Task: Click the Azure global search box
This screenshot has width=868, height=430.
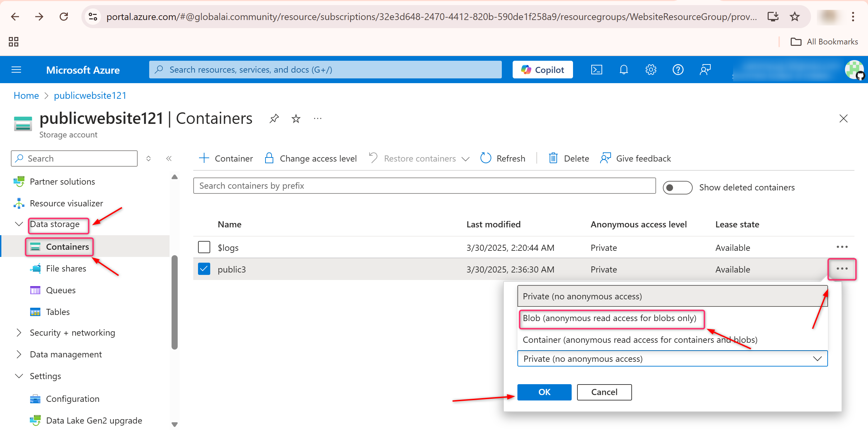Action: click(x=325, y=70)
